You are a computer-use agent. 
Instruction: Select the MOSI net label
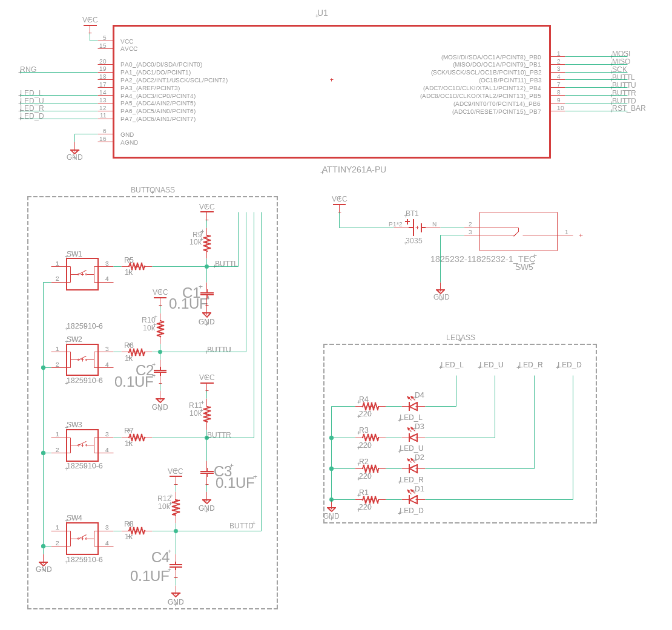click(621, 53)
